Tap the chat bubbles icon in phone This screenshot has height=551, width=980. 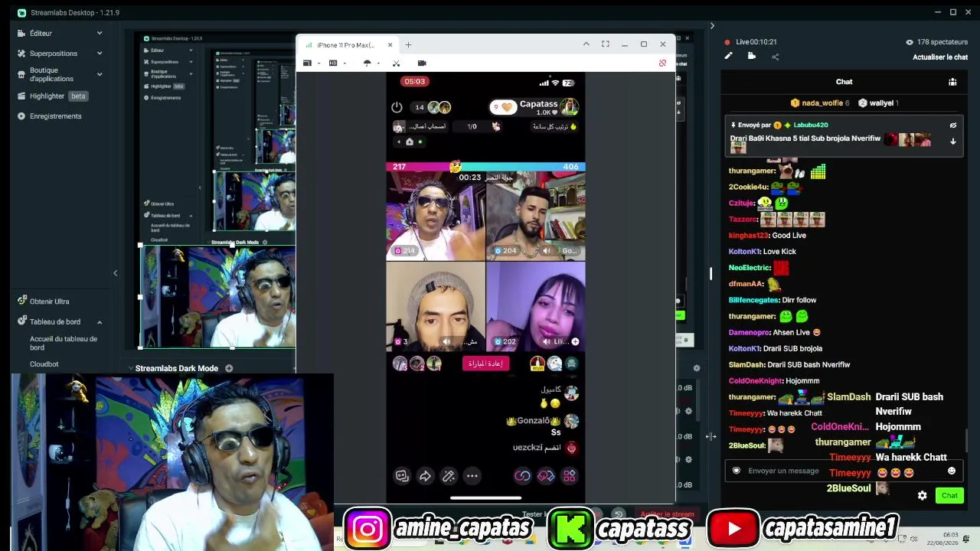tap(402, 476)
